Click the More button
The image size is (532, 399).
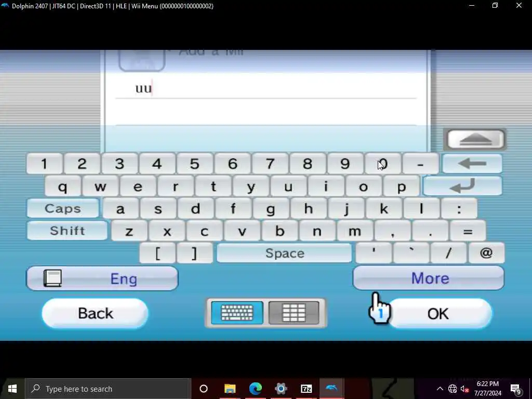429,278
